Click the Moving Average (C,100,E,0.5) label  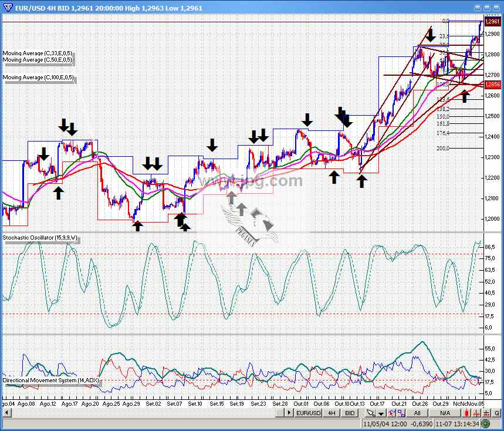point(39,77)
